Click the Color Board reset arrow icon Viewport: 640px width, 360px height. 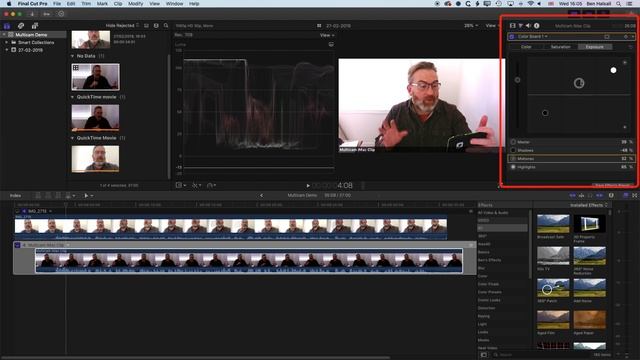[x=631, y=47]
